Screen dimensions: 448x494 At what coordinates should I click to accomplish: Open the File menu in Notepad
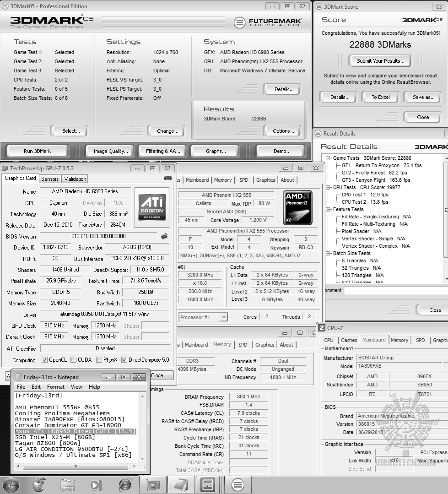[x=21, y=387]
